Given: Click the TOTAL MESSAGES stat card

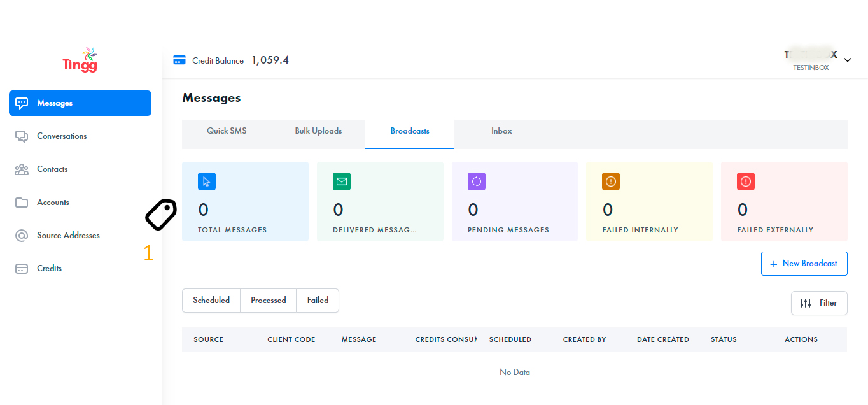Looking at the screenshot, I should [x=245, y=201].
